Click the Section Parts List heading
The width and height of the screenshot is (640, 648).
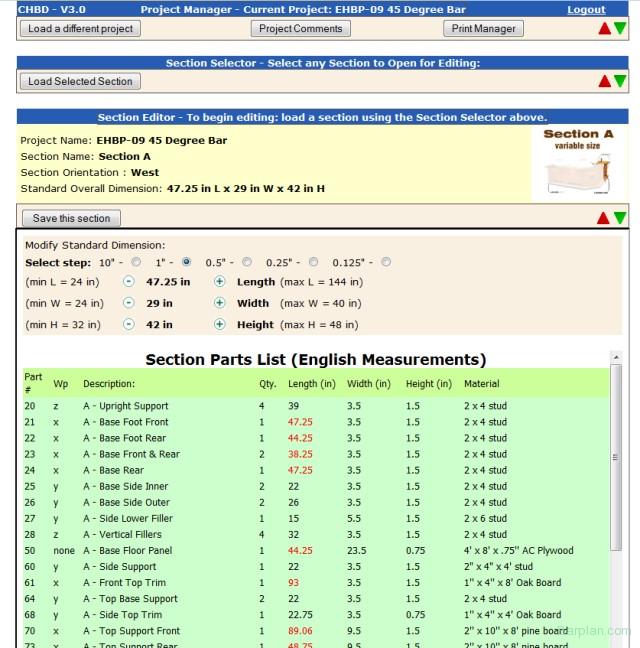coord(316,360)
